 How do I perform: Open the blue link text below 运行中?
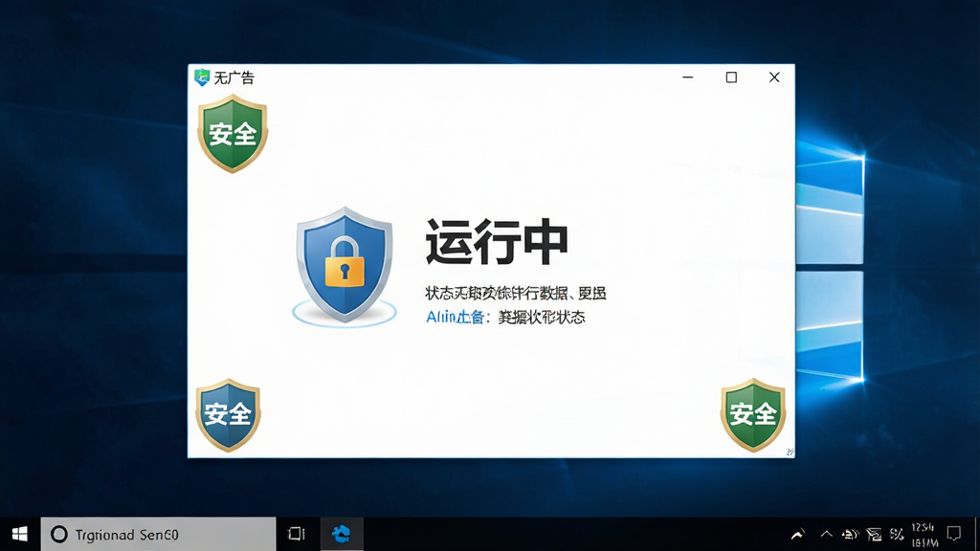tap(455, 318)
